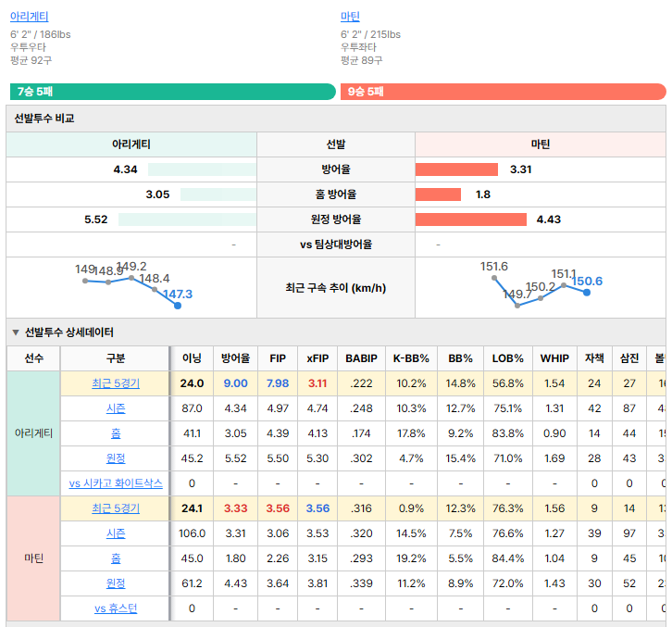Collapse the 선발투수 상세데이터 section triangle
Image resolution: width=672 pixels, height=627 pixels.
pos(16,332)
